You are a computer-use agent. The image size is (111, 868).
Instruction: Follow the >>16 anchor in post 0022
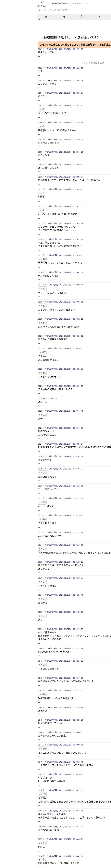click(42, 373)
